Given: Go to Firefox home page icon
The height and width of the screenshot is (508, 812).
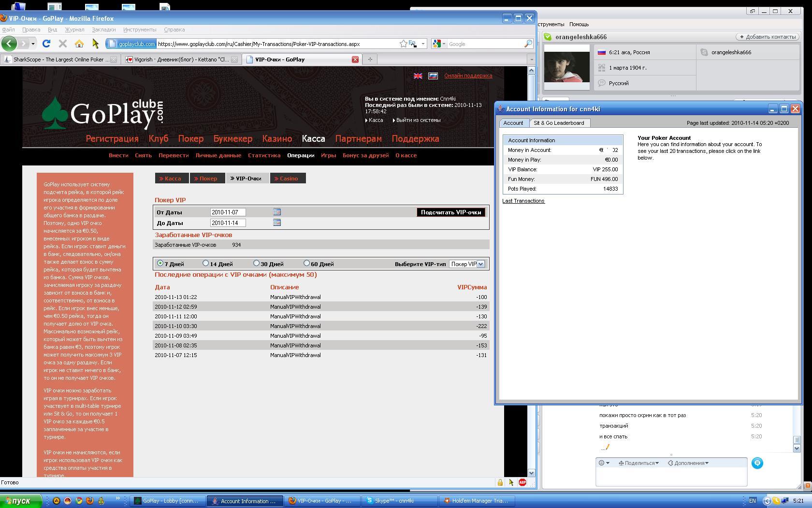Looking at the screenshot, I should 79,44.
